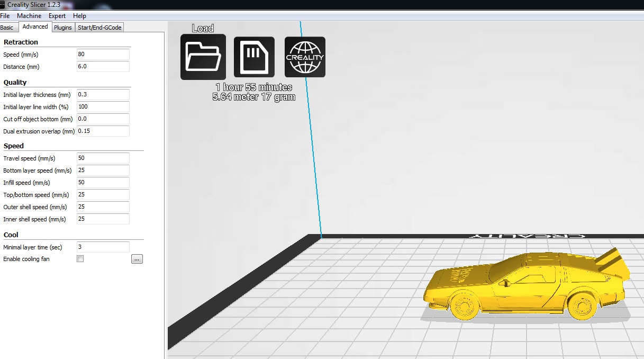Open cooling fan extra settings button

pyautogui.click(x=137, y=259)
